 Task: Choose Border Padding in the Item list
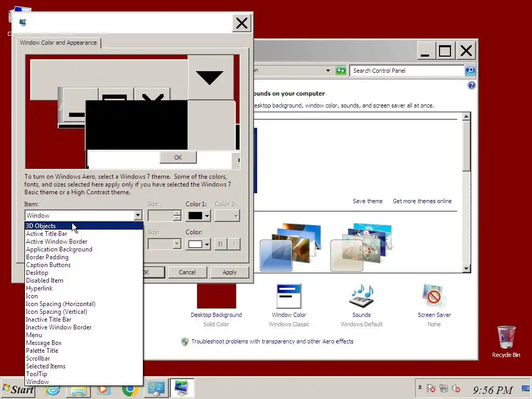pos(84,257)
